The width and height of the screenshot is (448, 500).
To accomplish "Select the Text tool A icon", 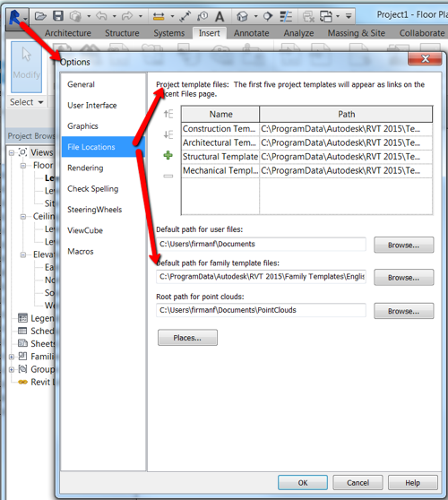I will click(220, 16).
